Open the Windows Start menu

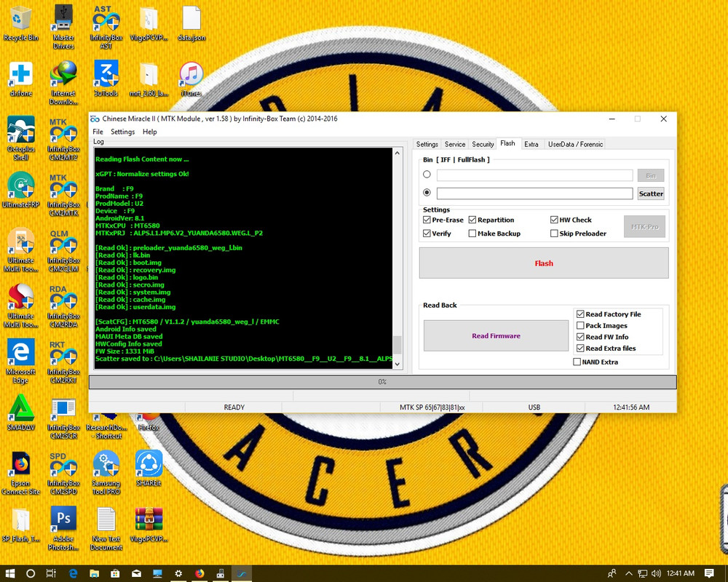tap(9, 573)
